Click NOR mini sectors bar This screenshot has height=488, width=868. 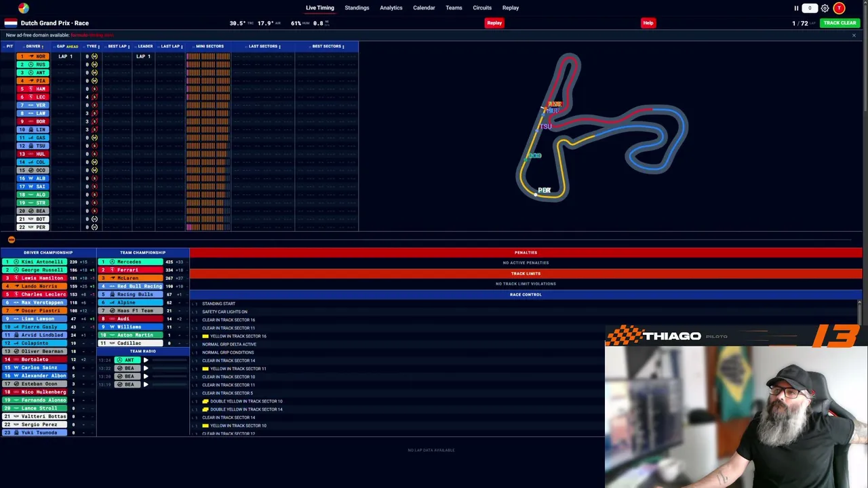pos(208,56)
